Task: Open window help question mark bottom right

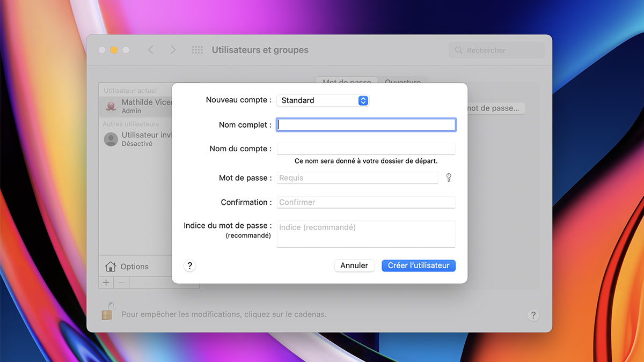Action: click(x=533, y=315)
